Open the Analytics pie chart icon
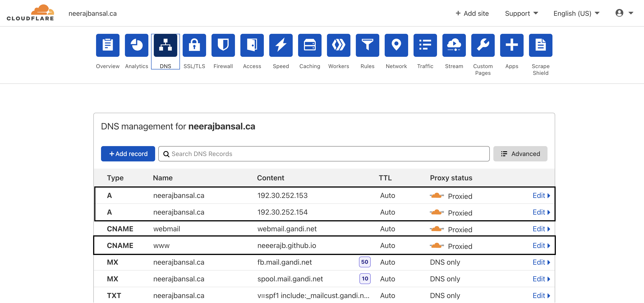This screenshot has height=303, width=644. click(x=136, y=45)
